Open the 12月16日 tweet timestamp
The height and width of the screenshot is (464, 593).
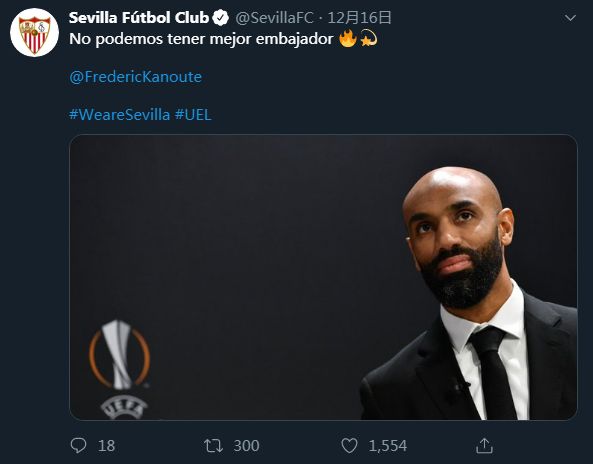[x=359, y=18]
